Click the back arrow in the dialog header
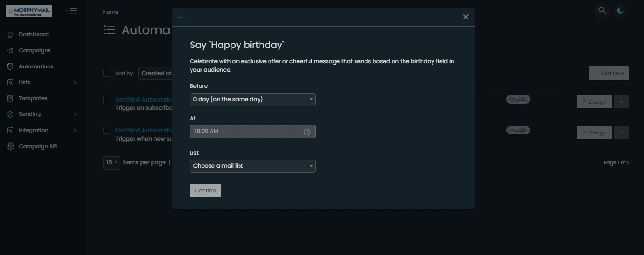Viewport: 644px width, 255px height. click(181, 17)
